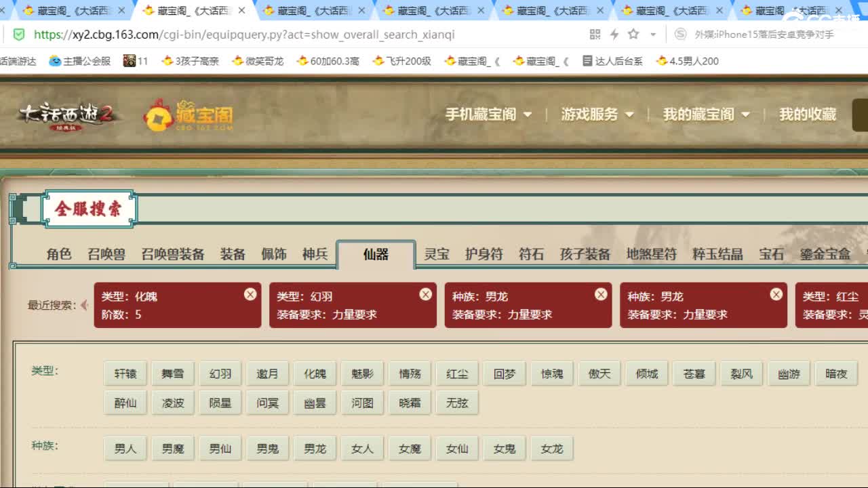The width and height of the screenshot is (868, 488).
Task: Switch to 佩饰 tab
Action: click(274, 254)
